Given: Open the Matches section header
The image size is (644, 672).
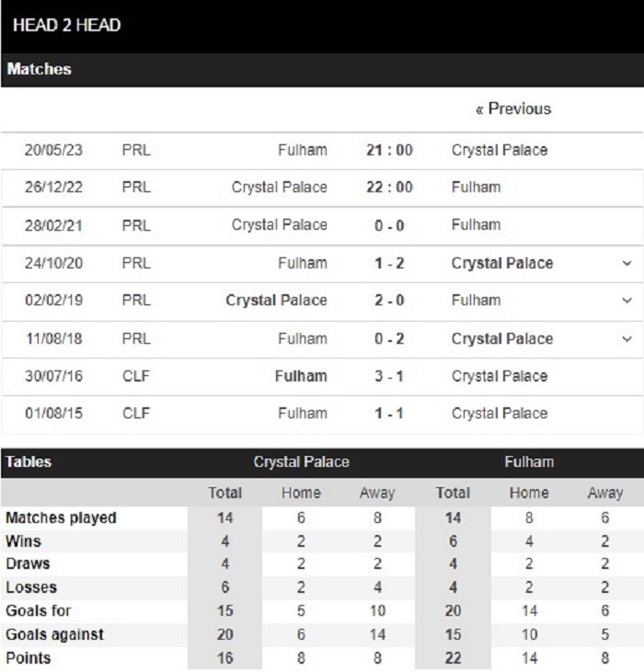Looking at the screenshot, I should (40, 69).
